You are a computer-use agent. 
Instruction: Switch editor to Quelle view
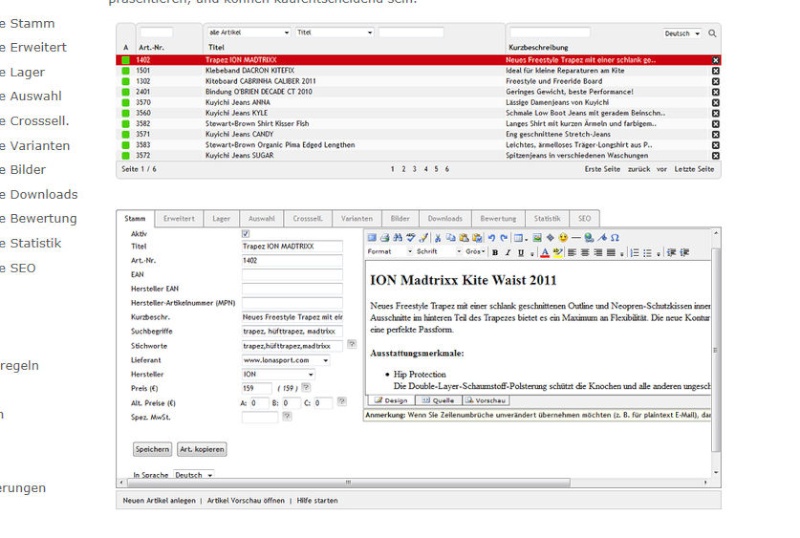[439, 400]
